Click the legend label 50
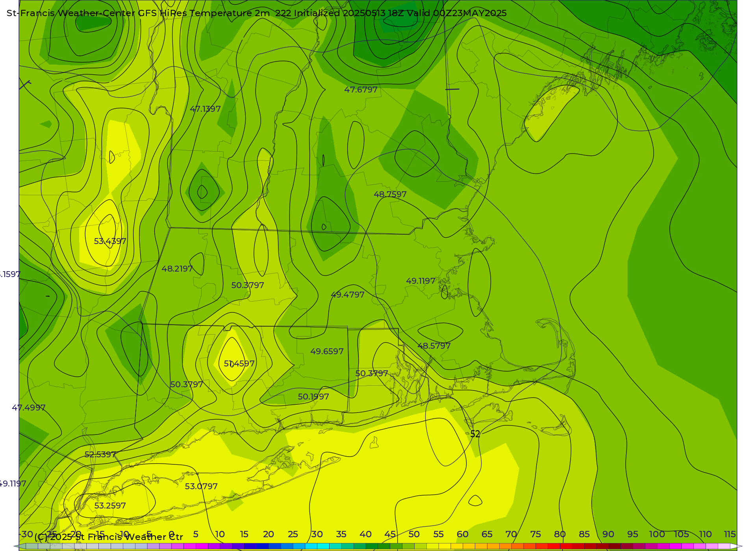This screenshot has width=756, height=551. pos(414,534)
